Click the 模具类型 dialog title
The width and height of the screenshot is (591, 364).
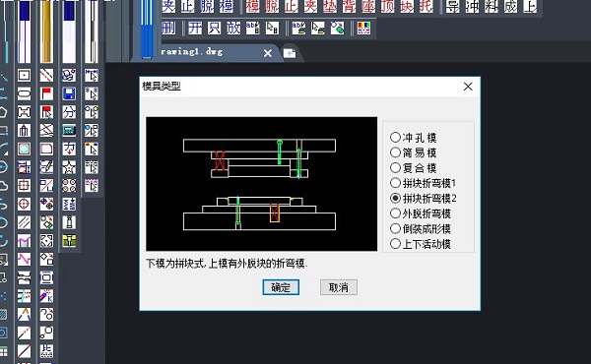pyautogui.click(x=162, y=87)
